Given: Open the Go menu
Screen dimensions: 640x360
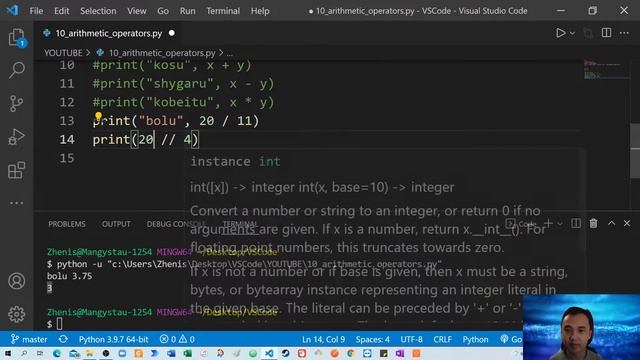Looking at the screenshot, I should pyautogui.click(x=163, y=11).
